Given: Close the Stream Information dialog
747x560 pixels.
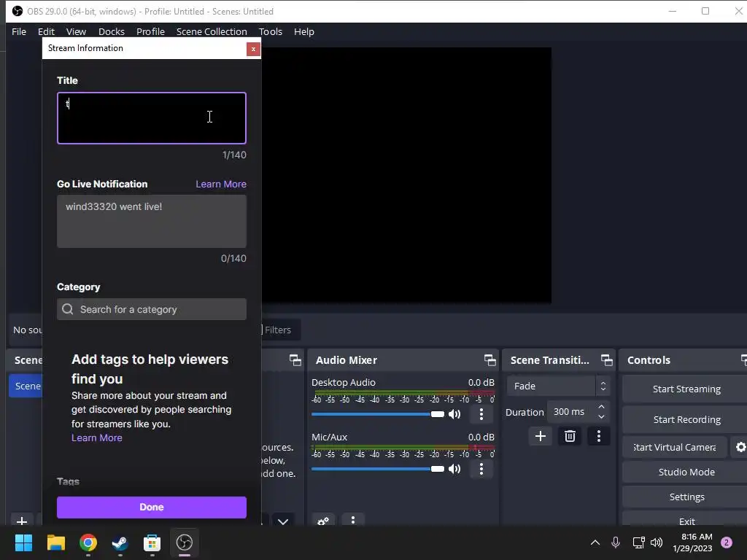Looking at the screenshot, I should click(x=253, y=49).
